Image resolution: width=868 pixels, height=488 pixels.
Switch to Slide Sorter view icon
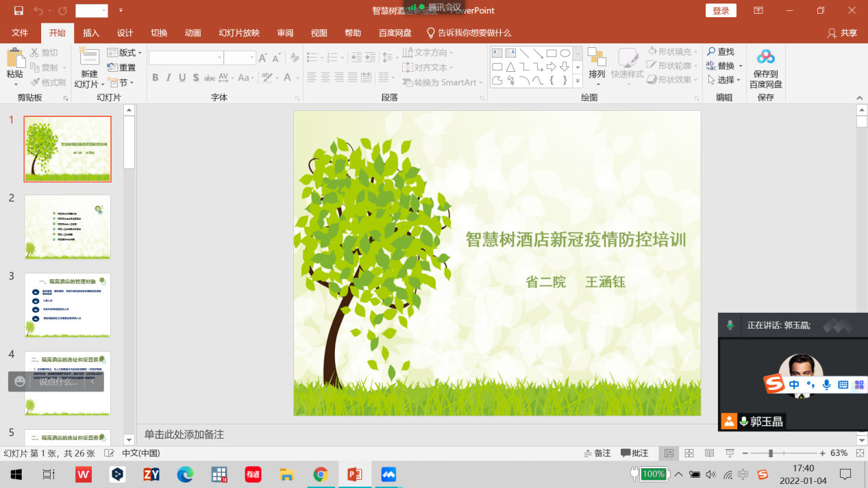(x=689, y=453)
